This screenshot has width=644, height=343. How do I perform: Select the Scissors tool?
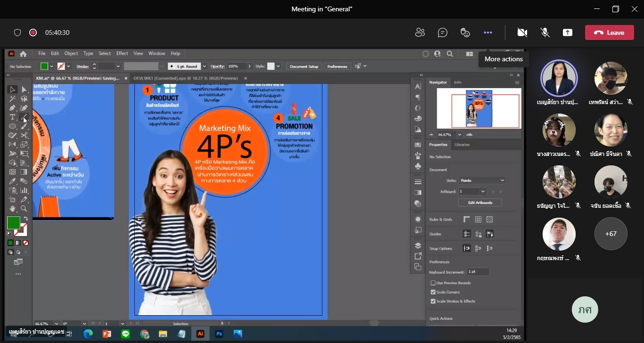pos(24,135)
